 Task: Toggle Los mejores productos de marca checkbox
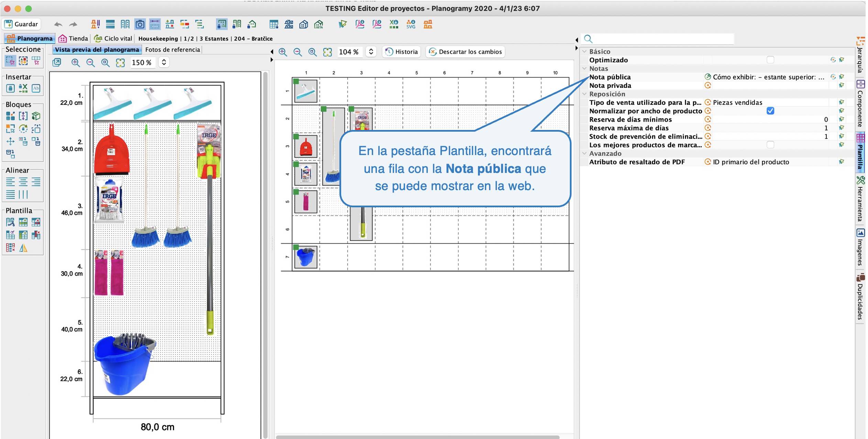(770, 145)
